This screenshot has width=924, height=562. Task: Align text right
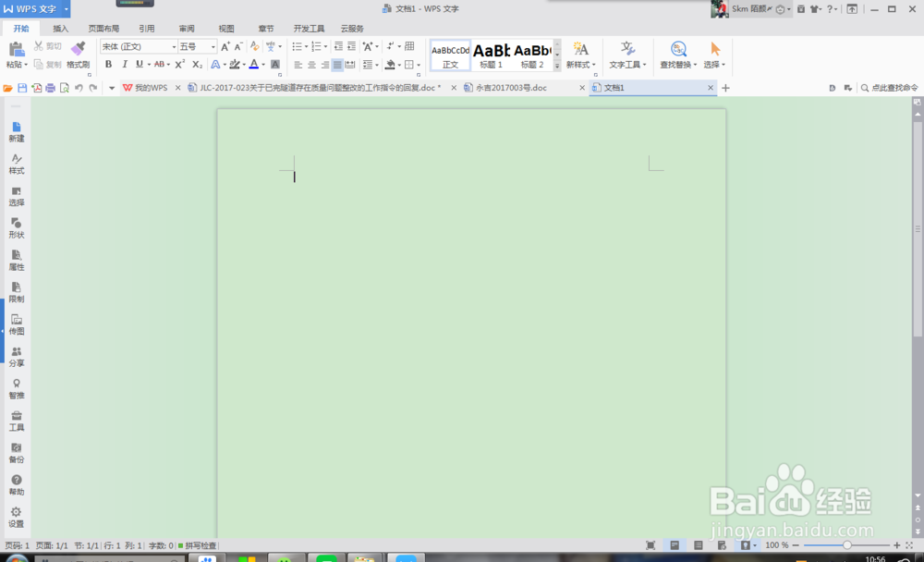[x=324, y=65]
